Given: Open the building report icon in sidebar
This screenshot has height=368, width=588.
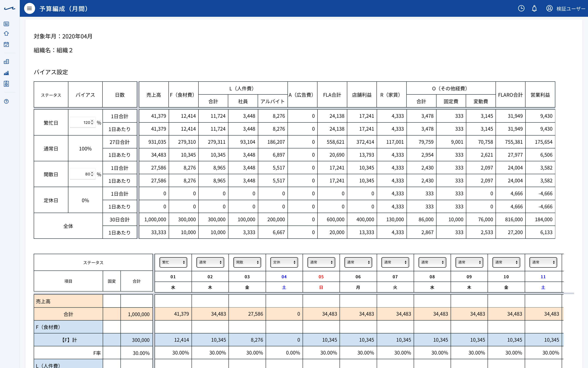Looking at the screenshot, I should pos(6,62).
